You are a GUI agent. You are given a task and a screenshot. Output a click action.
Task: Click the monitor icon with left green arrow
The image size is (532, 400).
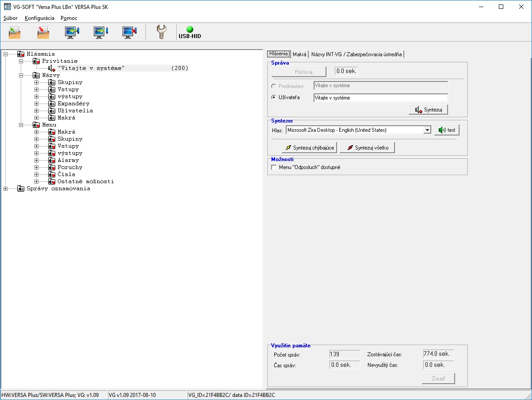[72, 32]
